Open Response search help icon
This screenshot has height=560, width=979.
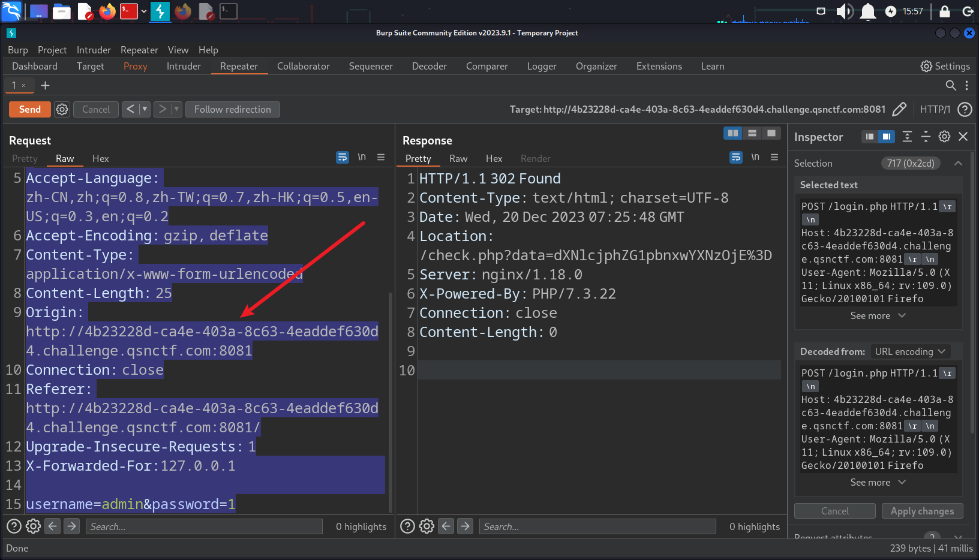407,526
